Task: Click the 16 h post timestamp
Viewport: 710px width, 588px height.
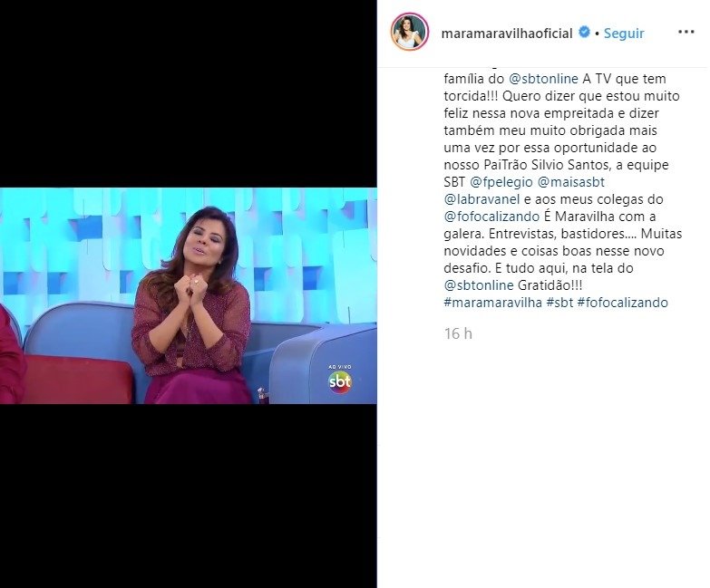Action: (x=458, y=333)
